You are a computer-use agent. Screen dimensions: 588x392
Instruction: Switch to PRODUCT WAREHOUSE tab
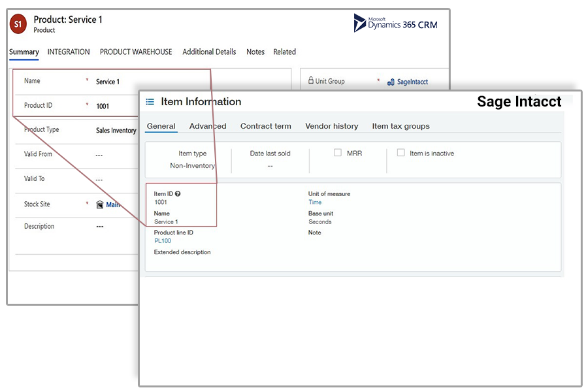[136, 52]
